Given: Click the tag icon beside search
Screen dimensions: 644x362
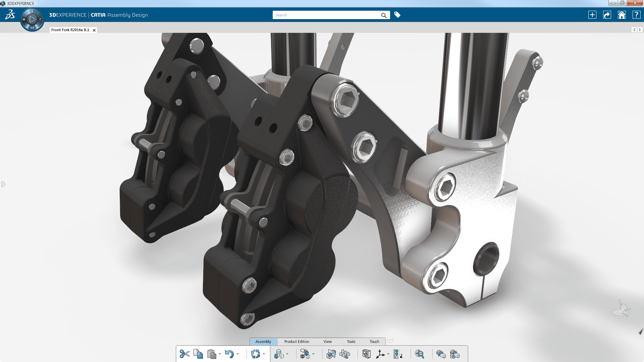Looking at the screenshot, I should pyautogui.click(x=397, y=15).
